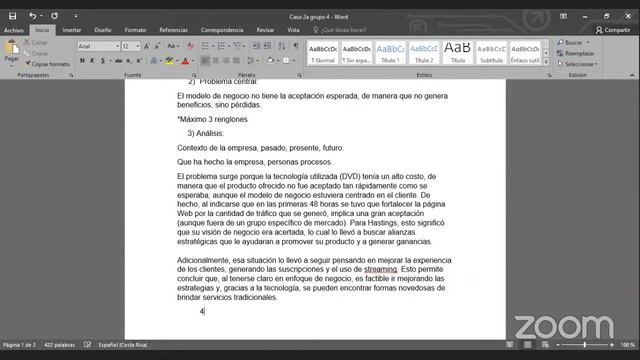The image size is (640, 360).
Task: Click the Copiar button
Action: tap(36, 53)
